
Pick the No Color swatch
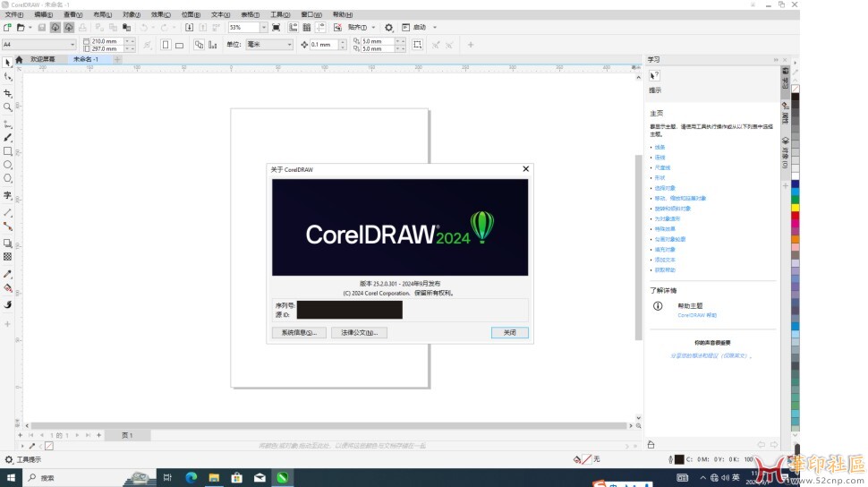pyautogui.click(x=795, y=89)
